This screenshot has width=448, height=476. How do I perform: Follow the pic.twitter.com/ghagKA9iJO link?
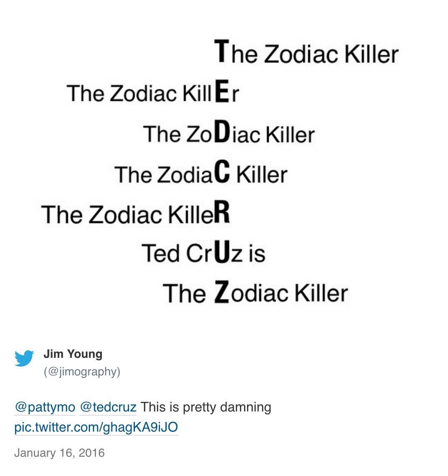(x=96, y=427)
